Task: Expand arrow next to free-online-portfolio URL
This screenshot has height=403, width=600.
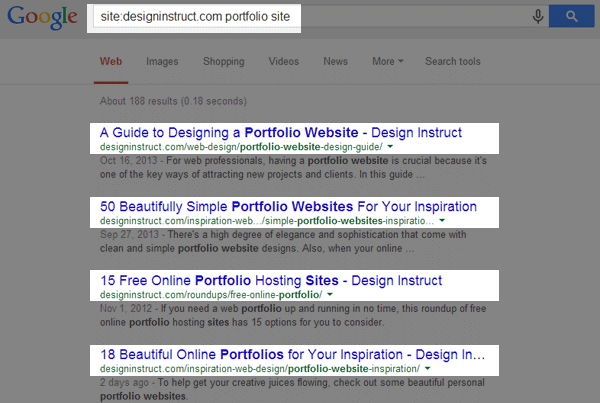Action: point(330,294)
